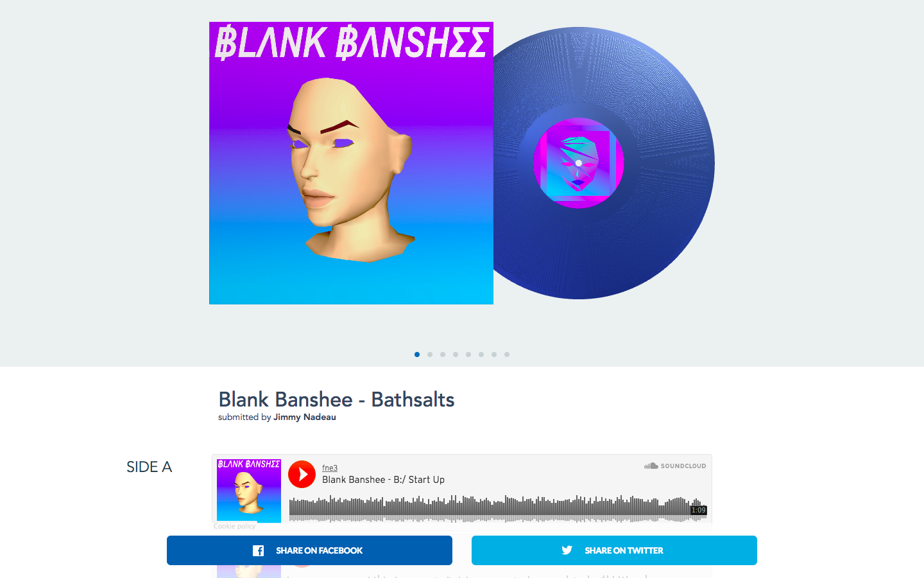Screen dimensions: 924x578
Task: Select the first carousel dot
Action: pos(417,355)
